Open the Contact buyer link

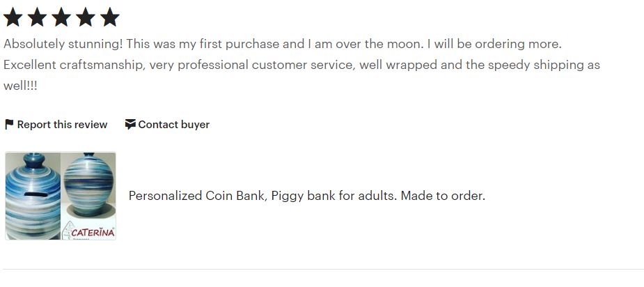[173, 125]
